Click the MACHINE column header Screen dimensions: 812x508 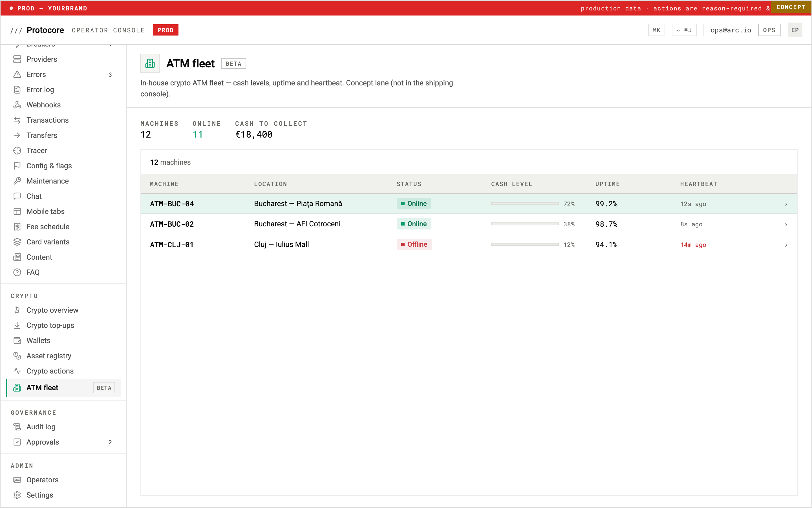tap(164, 184)
